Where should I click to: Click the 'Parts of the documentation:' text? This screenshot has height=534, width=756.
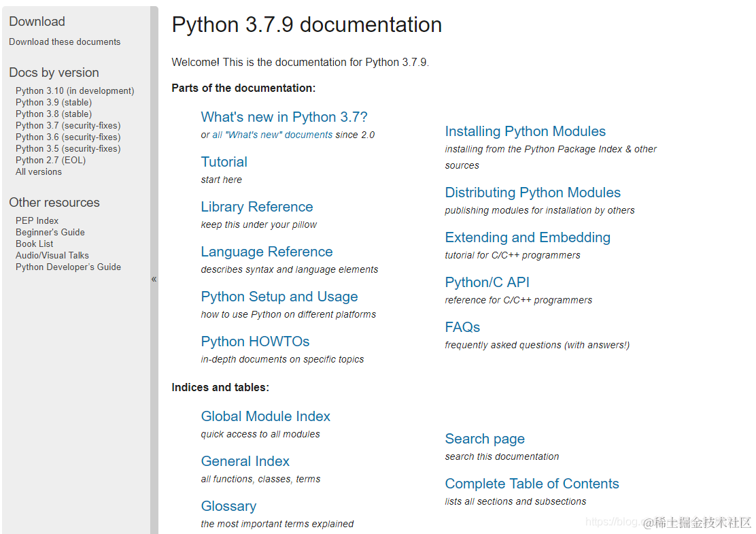(x=243, y=88)
